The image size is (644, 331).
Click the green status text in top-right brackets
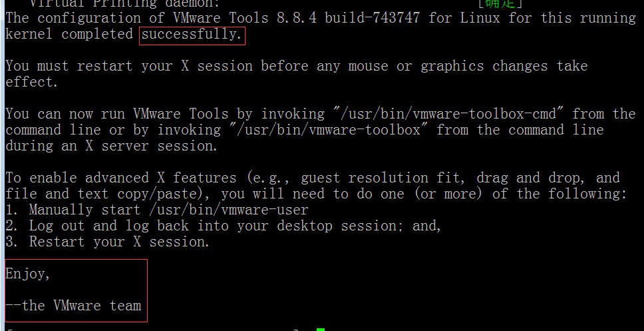click(500, 3)
